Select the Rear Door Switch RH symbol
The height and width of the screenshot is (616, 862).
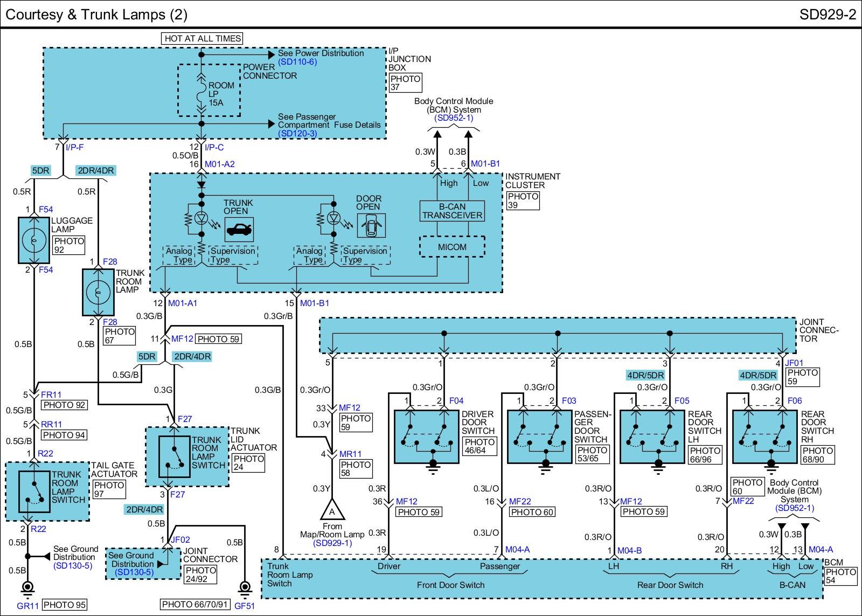tap(764, 437)
